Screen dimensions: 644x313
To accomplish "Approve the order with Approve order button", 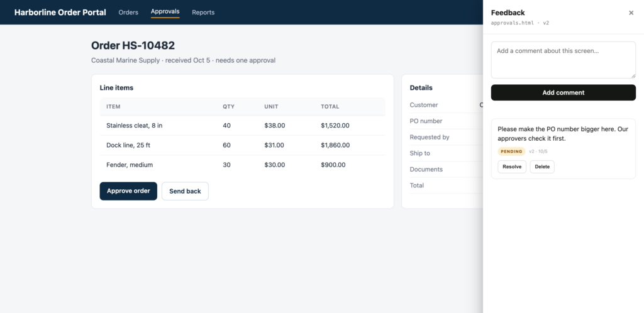I will click(x=128, y=191).
